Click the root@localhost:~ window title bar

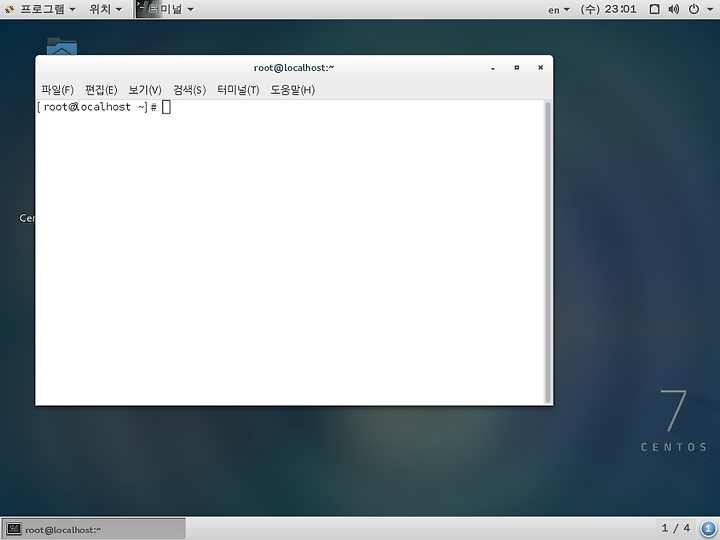[294, 68]
